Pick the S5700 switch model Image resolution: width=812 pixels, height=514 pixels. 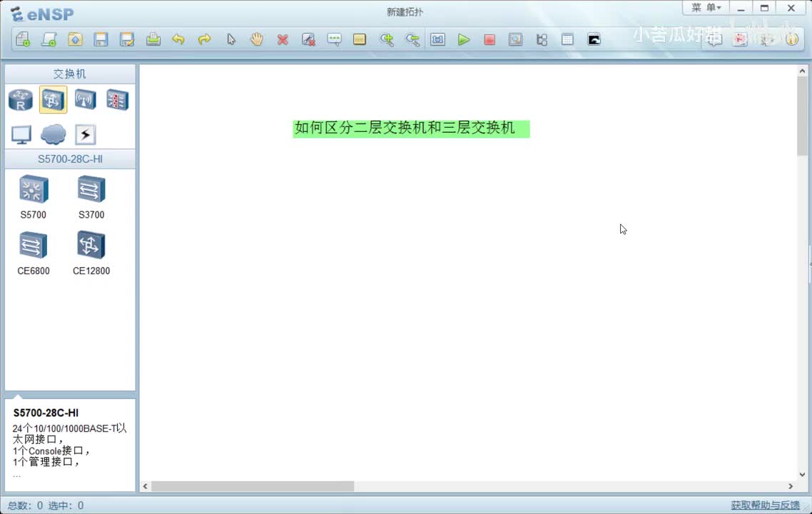coord(34,198)
